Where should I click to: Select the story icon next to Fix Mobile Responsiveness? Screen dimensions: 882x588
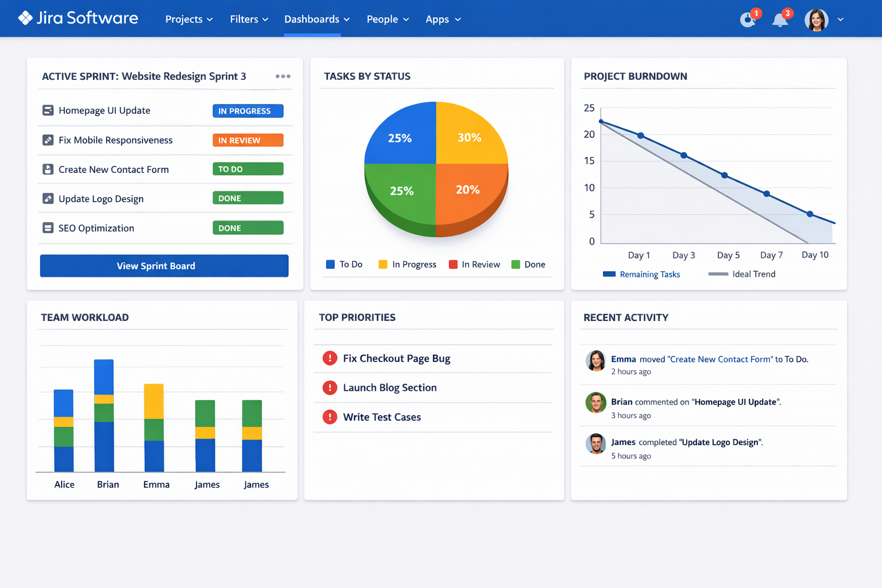[48, 140]
